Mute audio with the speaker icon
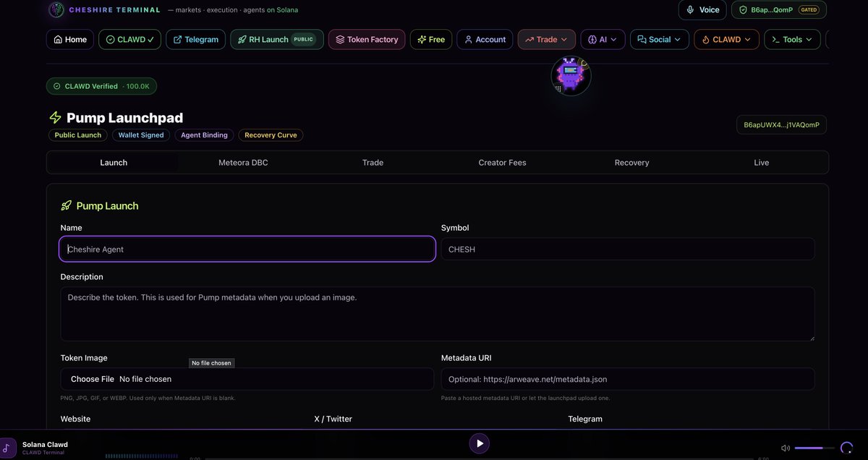 pos(786,448)
